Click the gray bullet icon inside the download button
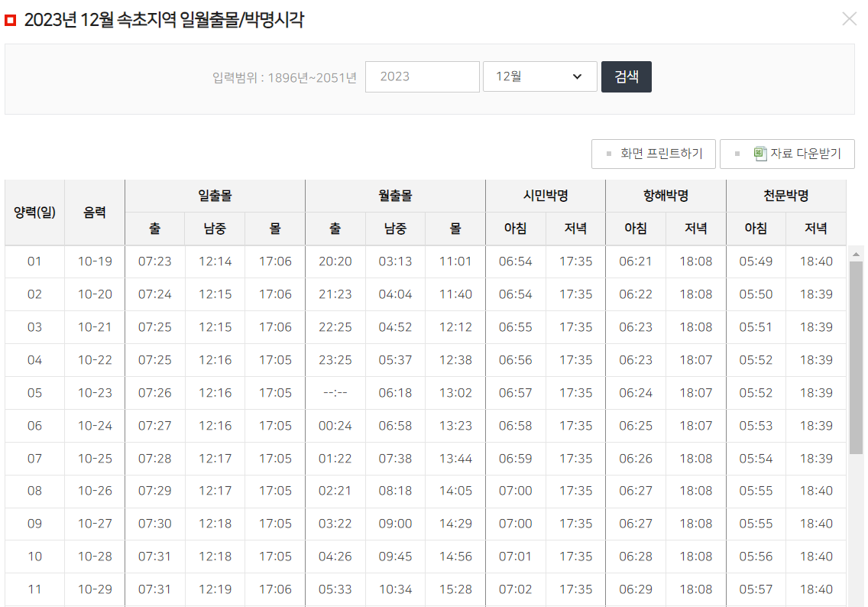This screenshot has height=607, width=868. pos(736,154)
